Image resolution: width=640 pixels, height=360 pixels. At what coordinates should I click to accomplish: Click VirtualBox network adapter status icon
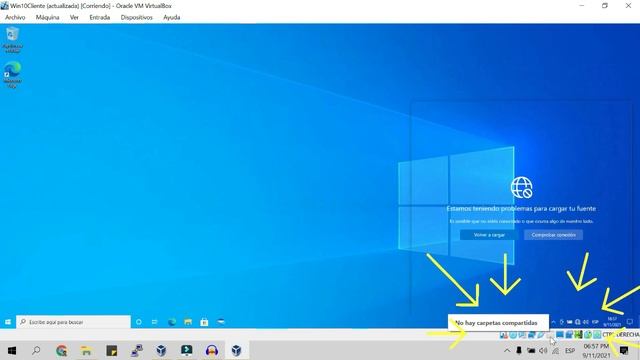(531, 335)
